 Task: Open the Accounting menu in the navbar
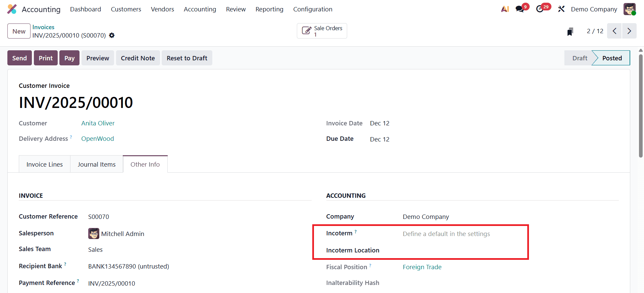tap(200, 9)
